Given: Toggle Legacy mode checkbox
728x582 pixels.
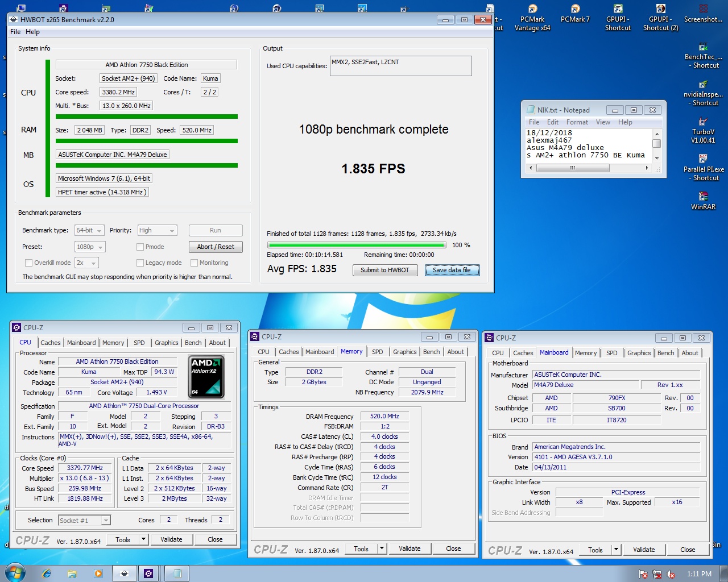Looking at the screenshot, I should click(140, 263).
